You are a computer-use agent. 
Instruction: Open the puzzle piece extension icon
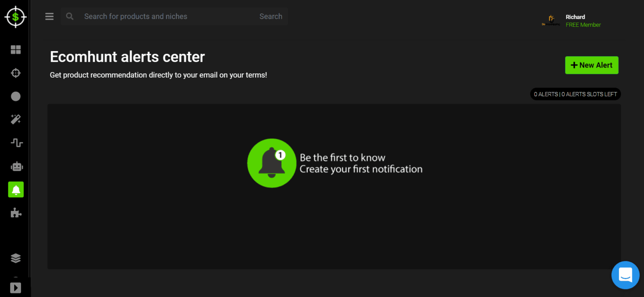pos(16,213)
